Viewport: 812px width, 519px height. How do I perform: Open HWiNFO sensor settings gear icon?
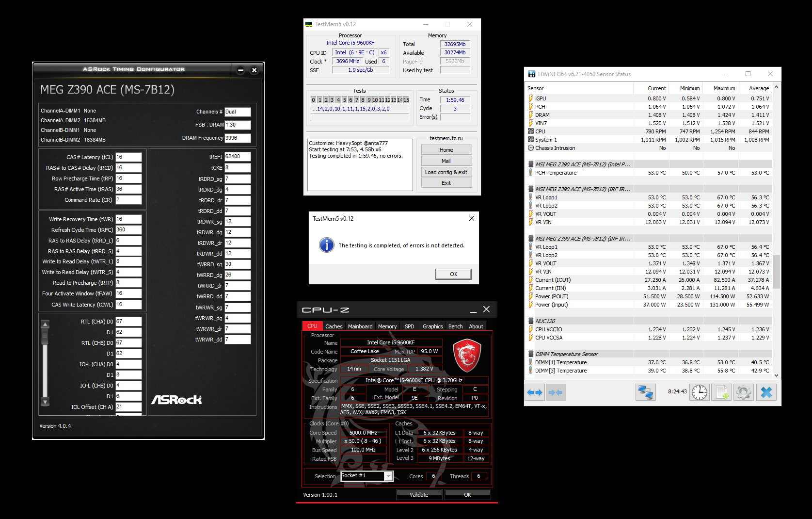tap(744, 392)
